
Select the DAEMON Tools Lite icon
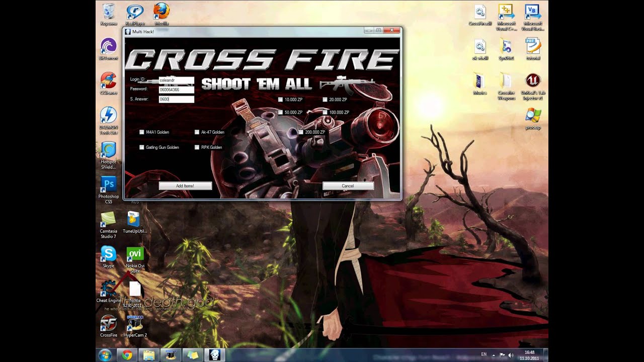tap(108, 121)
